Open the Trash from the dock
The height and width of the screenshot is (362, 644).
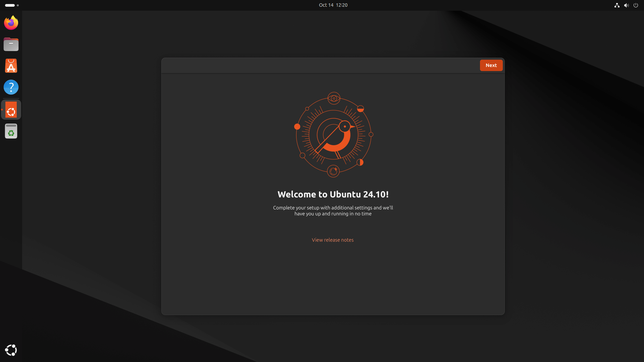pos(11,131)
